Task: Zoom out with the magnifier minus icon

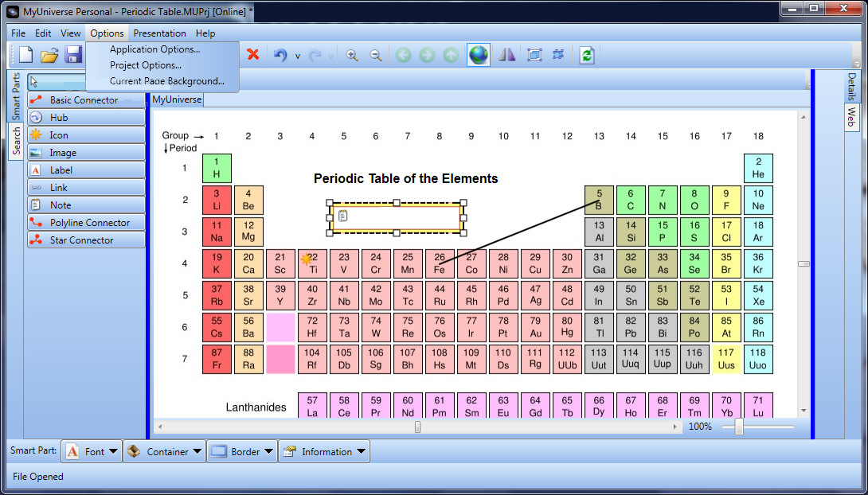Action: point(376,55)
